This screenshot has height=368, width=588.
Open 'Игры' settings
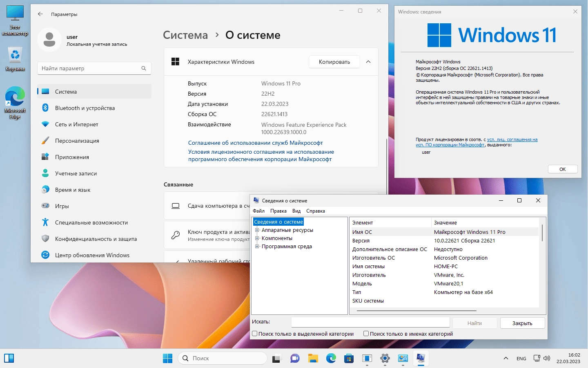(94, 206)
